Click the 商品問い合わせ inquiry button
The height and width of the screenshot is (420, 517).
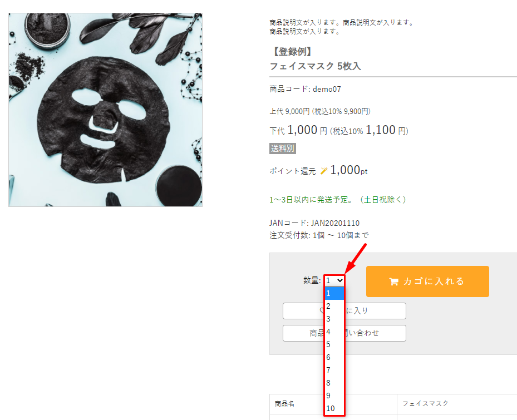point(344,333)
